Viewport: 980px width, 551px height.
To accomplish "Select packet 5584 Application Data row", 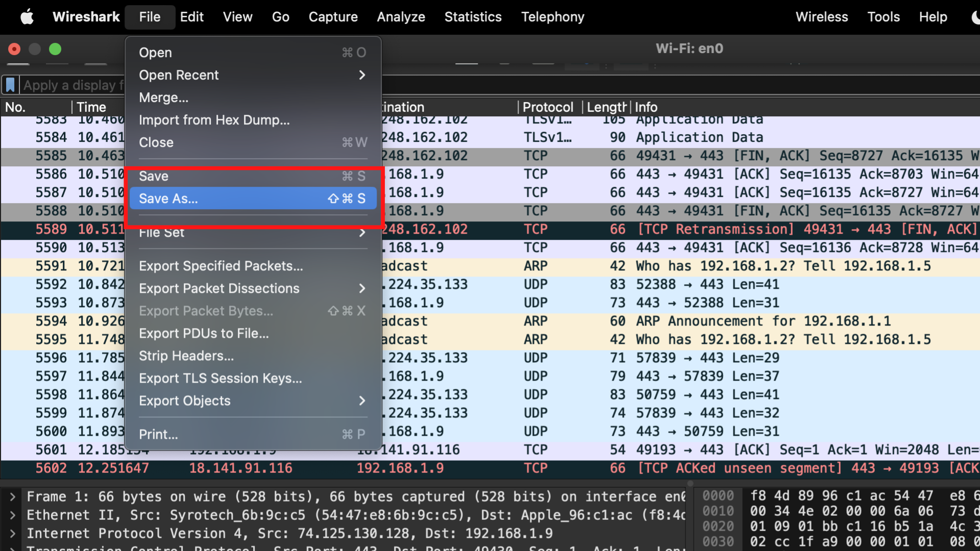I will [x=681, y=137].
